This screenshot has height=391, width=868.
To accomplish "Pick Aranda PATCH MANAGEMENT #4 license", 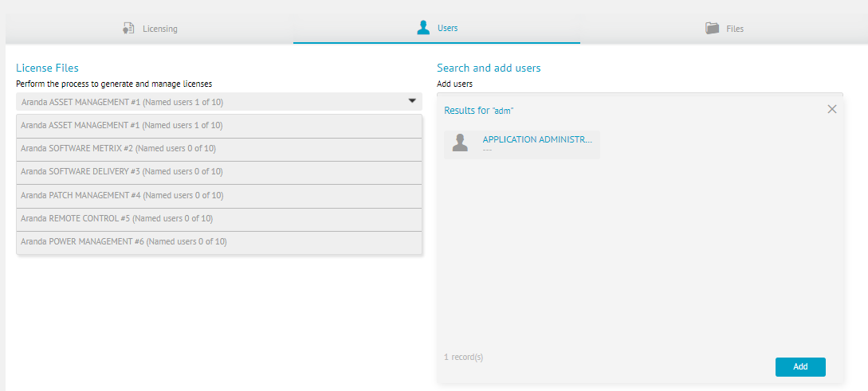I will click(x=219, y=196).
